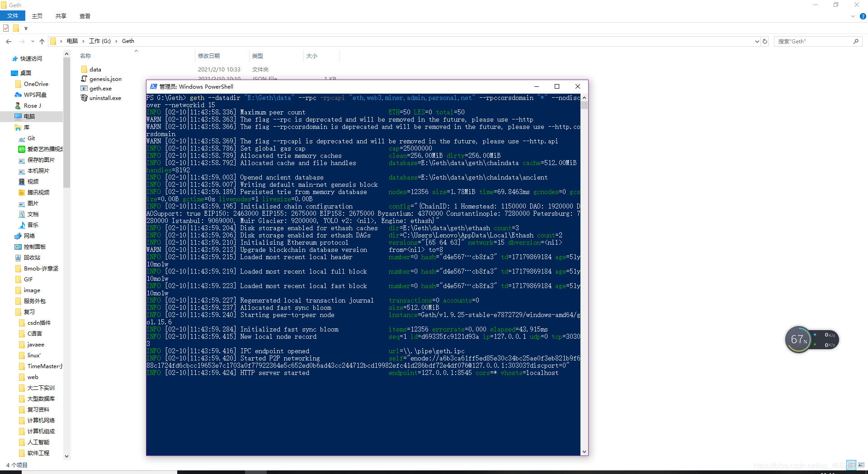This screenshot has width=868, height=474.
Task: Switch to details view icon in status bar
Action: (x=851, y=465)
